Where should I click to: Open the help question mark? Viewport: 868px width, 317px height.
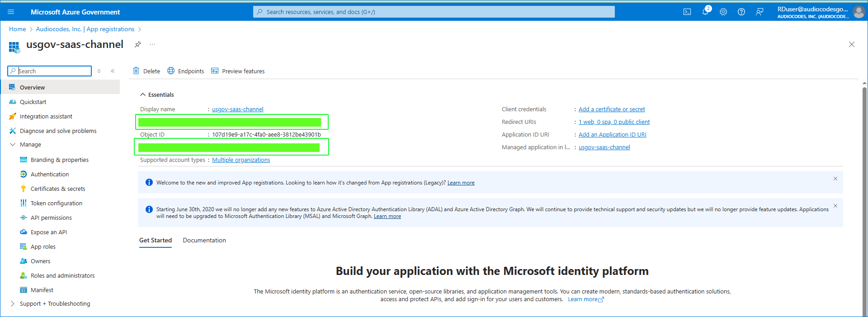click(741, 12)
